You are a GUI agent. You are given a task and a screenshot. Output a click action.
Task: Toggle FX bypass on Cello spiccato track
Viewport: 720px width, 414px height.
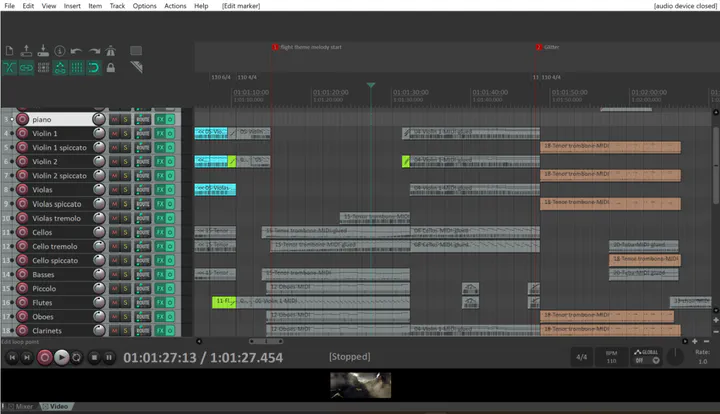[170, 260]
